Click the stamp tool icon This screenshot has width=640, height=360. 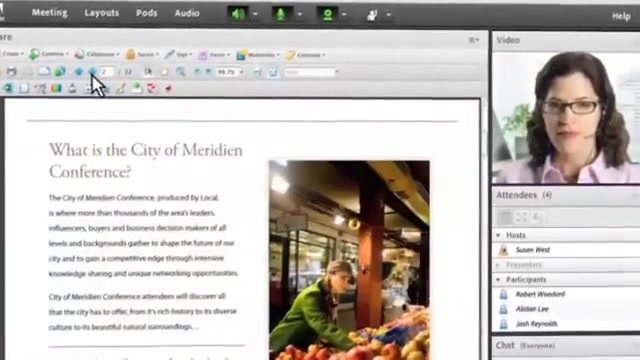pyautogui.click(x=72, y=88)
